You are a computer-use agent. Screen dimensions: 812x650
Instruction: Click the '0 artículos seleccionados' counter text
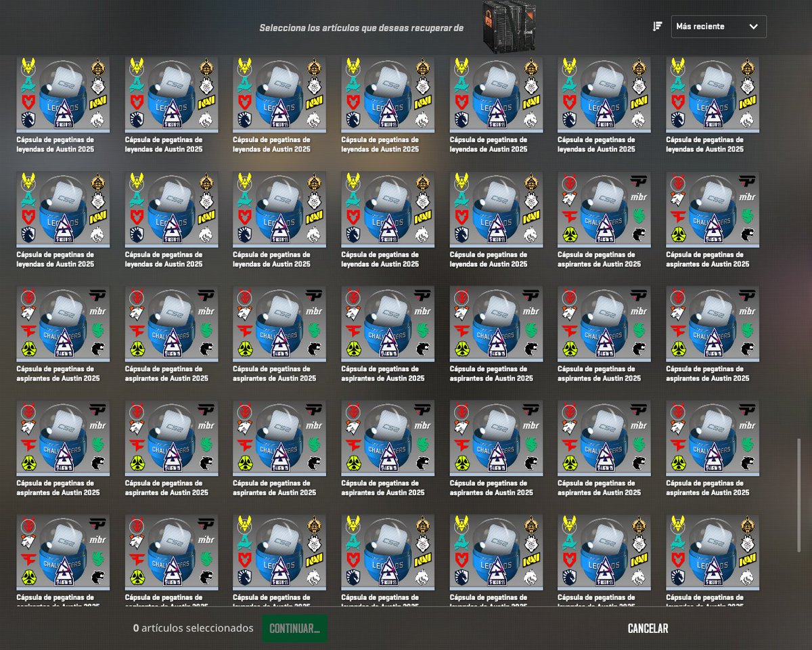click(x=194, y=628)
